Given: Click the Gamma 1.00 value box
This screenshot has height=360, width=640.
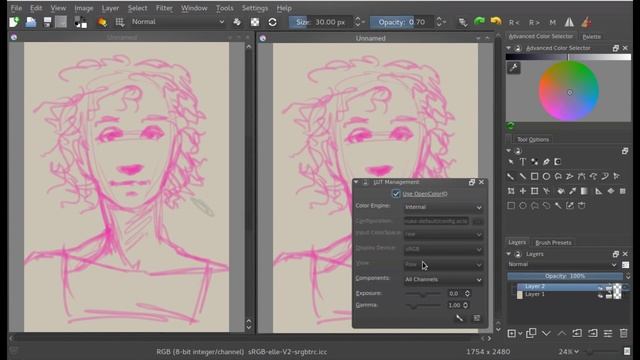Looking at the screenshot, I should click(x=458, y=305).
